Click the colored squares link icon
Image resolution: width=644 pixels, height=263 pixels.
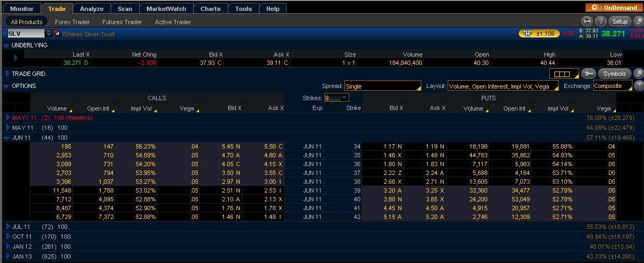tap(58, 34)
